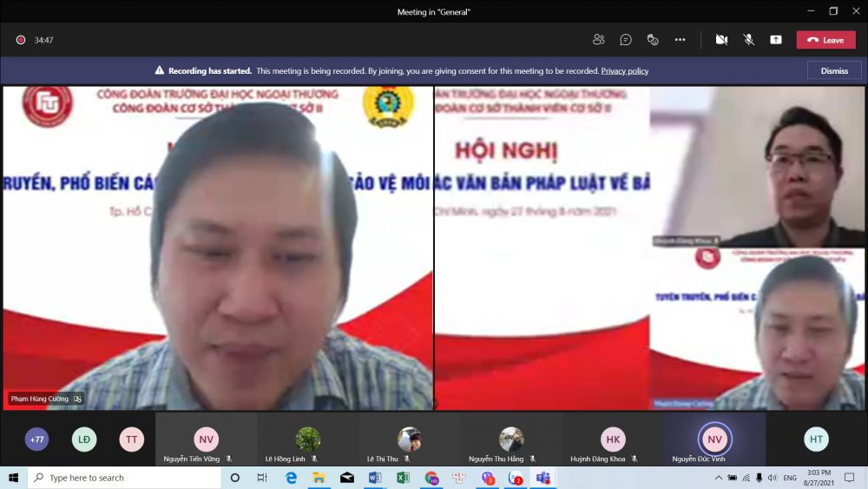Open Word from the taskbar

coord(375,478)
